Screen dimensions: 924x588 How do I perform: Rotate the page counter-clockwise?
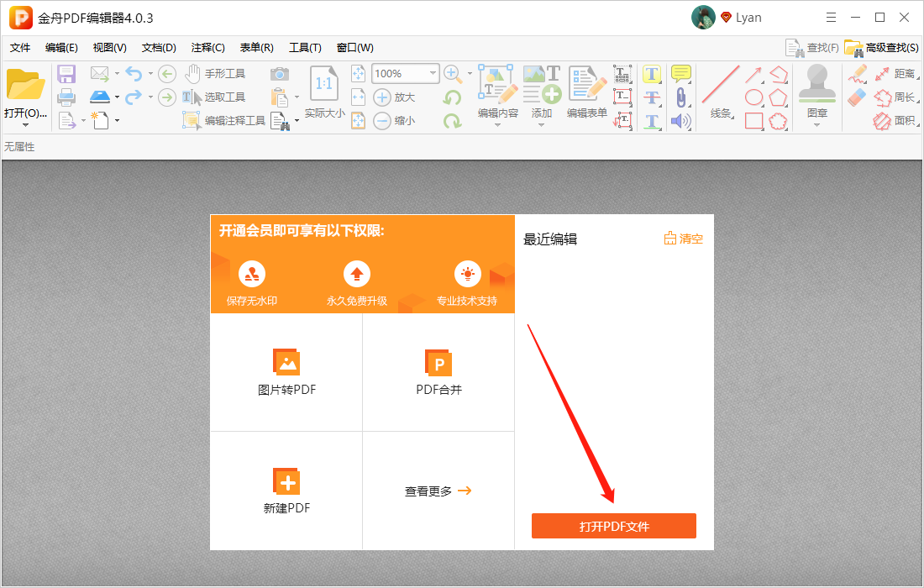pos(452,97)
